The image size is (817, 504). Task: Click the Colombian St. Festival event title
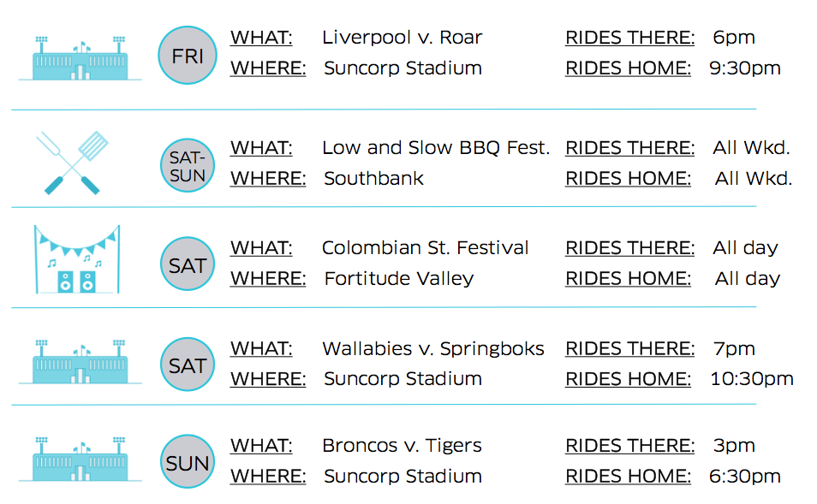click(x=426, y=248)
